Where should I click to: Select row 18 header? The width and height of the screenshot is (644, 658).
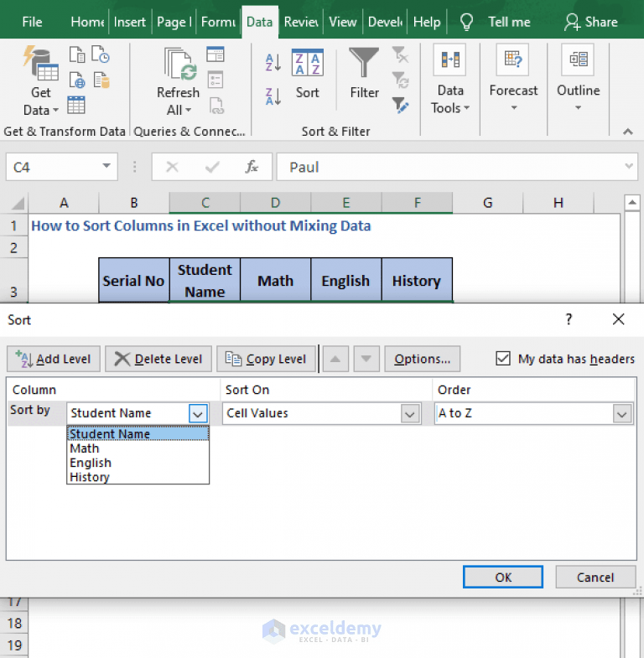(x=14, y=623)
